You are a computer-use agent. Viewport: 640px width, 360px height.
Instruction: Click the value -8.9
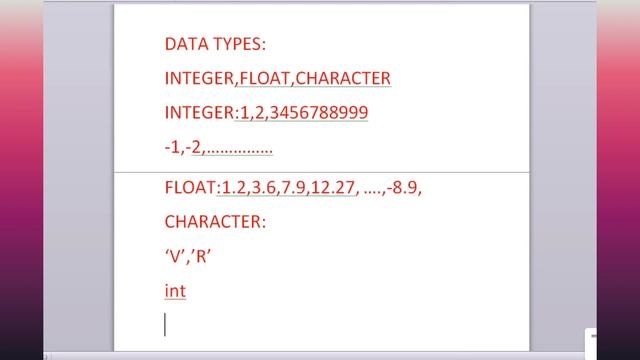pos(402,188)
